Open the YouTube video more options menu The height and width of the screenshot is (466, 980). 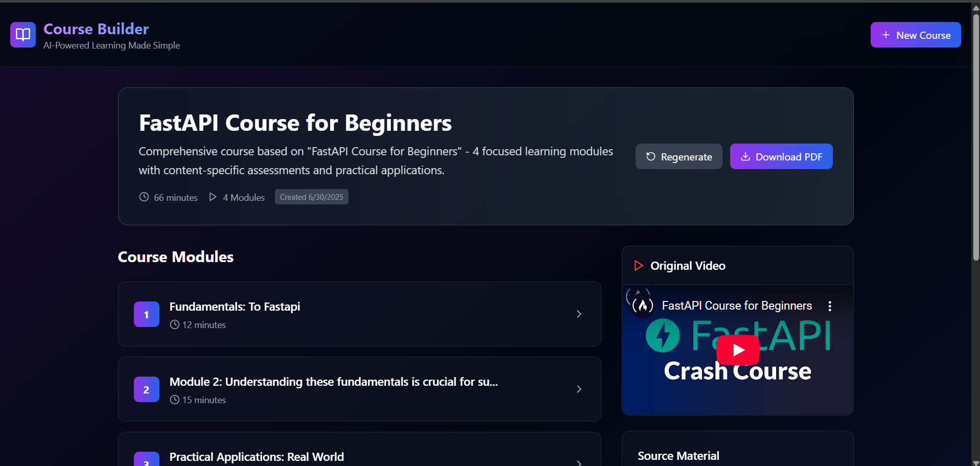pos(830,306)
